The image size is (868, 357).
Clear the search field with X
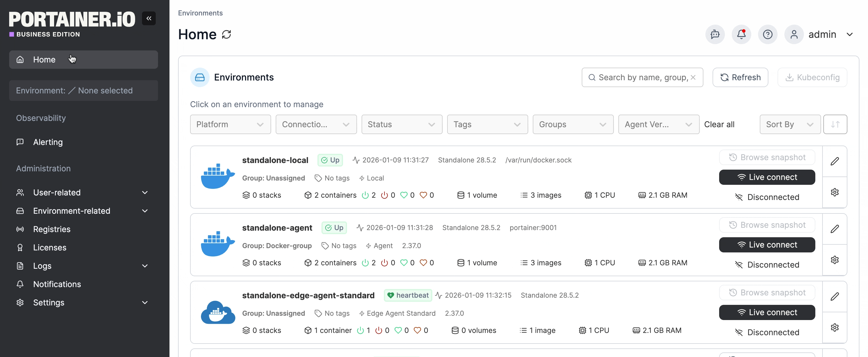point(693,78)
